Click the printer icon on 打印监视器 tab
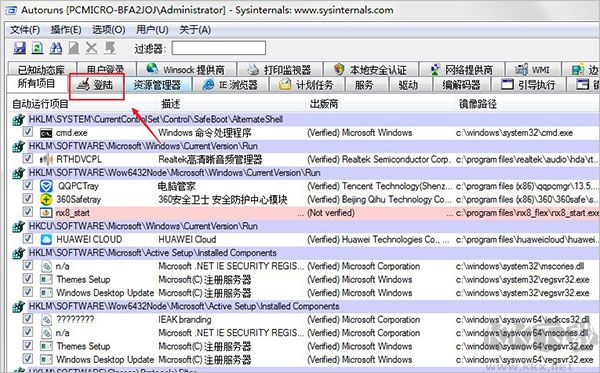600x373 pixels. [253, 70]
